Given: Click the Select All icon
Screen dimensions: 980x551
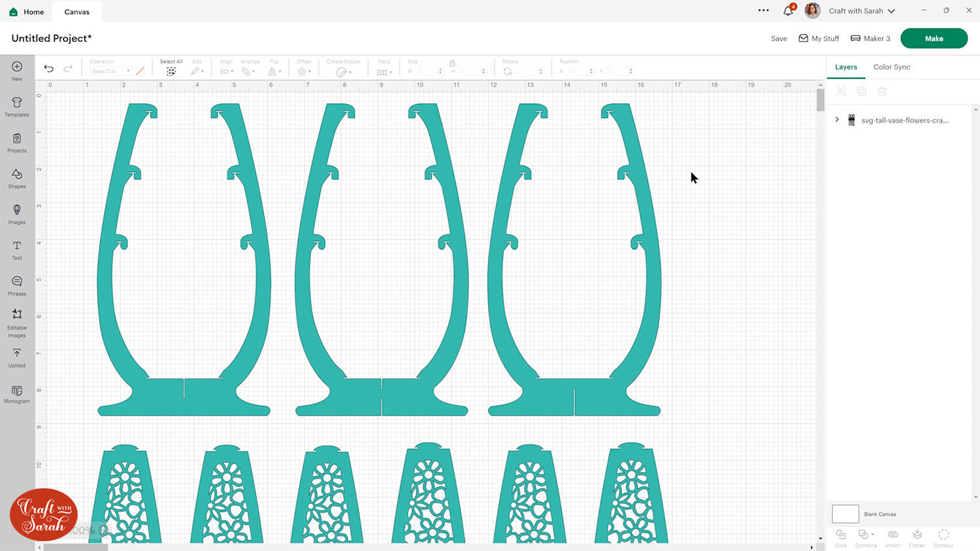Looking at the screenshot, I should [x=171, y=71].
